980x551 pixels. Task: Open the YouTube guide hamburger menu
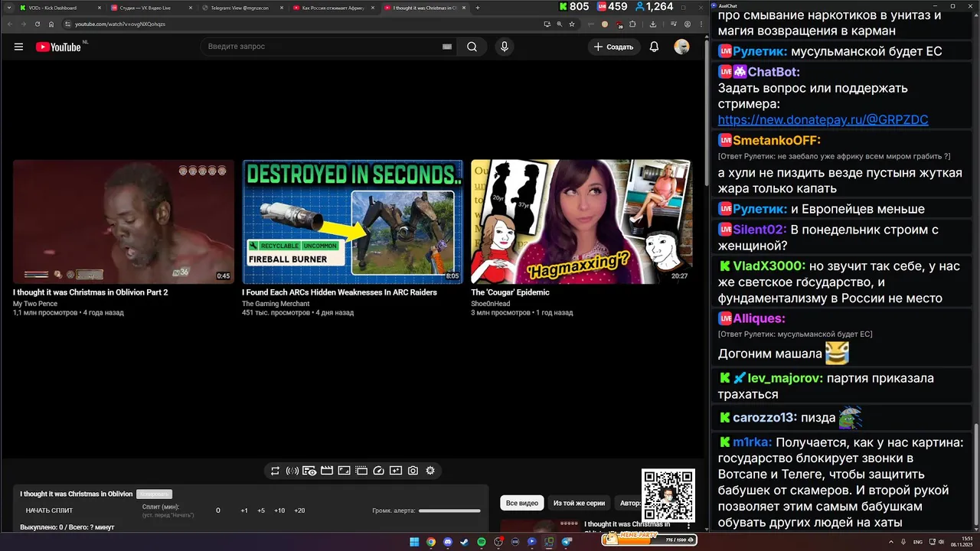click(x=18, y=47)
